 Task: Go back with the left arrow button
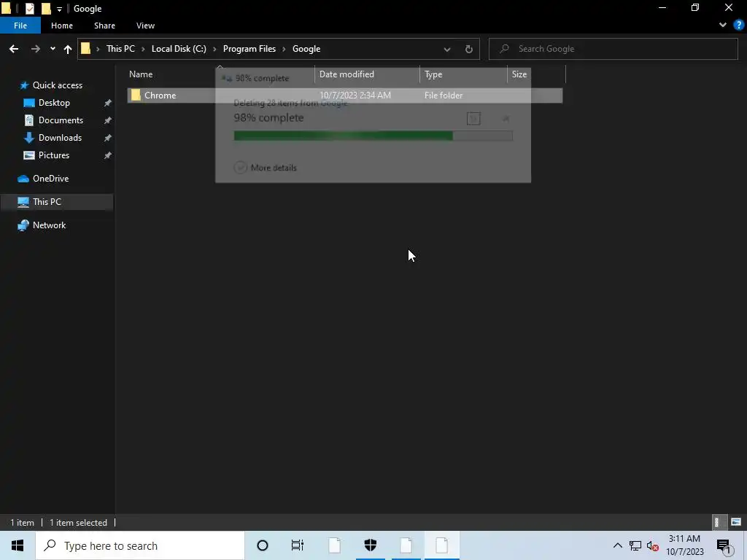coord(14,49)
